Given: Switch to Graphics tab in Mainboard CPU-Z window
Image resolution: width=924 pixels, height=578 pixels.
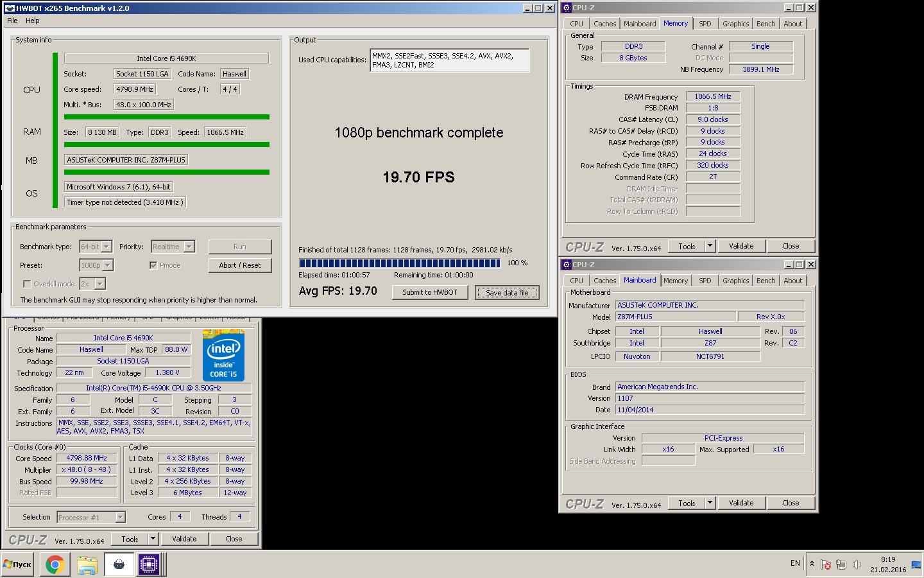Looking at the screenshot, I should [735, 281].
